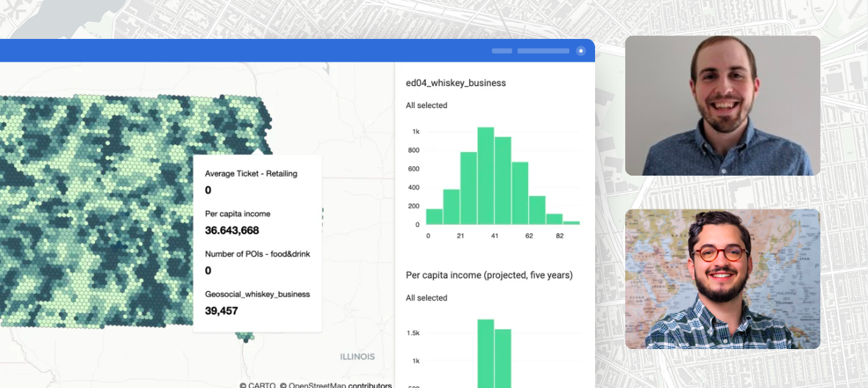The image size is (868, 388).
Task: Click the '1k' y-axis label of first histogram
Action: pyautogui.click(x=415, y=132)
